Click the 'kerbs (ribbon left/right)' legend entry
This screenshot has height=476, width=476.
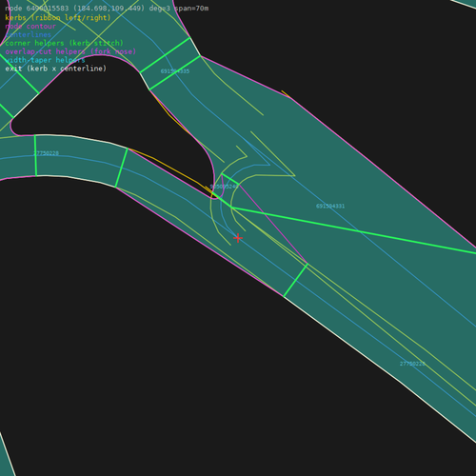[x=58, y=17]
